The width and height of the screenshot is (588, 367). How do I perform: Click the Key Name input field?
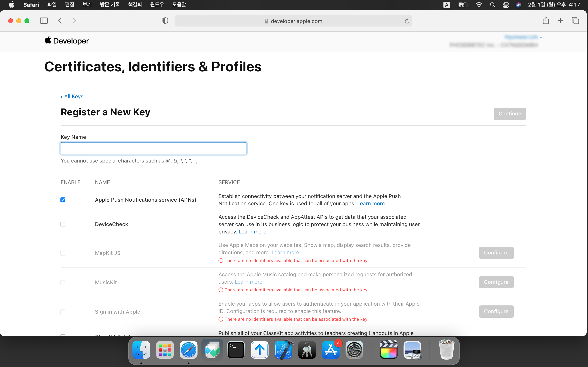pyautogui.click(x=153, y=148)
